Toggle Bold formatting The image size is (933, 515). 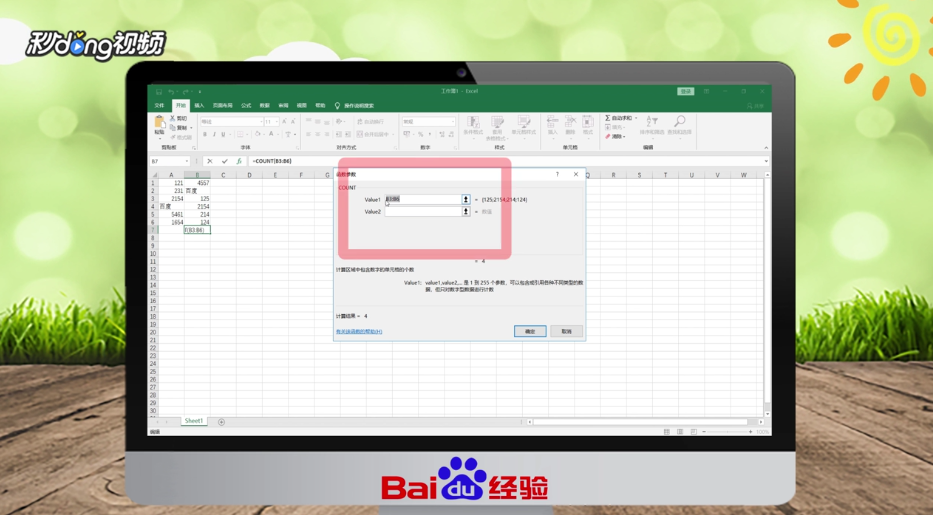click(205, 134)
